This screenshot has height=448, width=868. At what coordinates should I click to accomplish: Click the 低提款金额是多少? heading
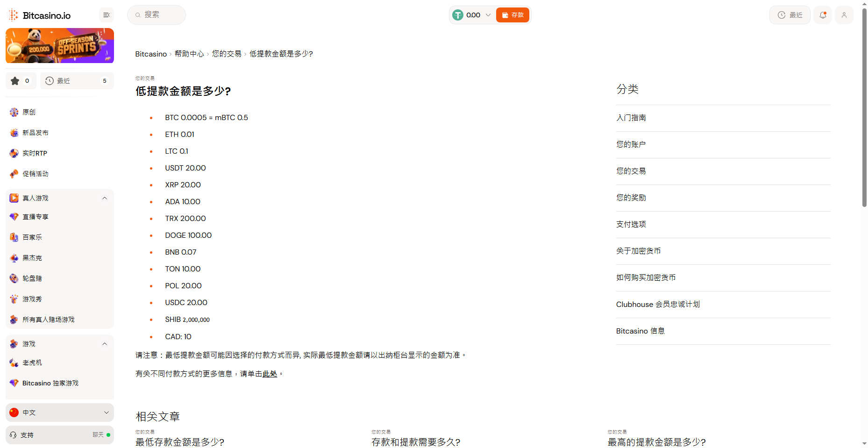coord(183,91)
